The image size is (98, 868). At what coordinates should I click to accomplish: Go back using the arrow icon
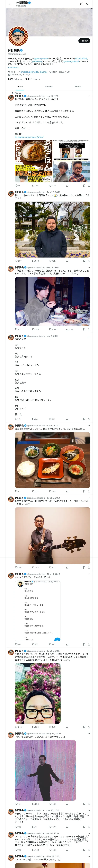(x=9, y=4)
